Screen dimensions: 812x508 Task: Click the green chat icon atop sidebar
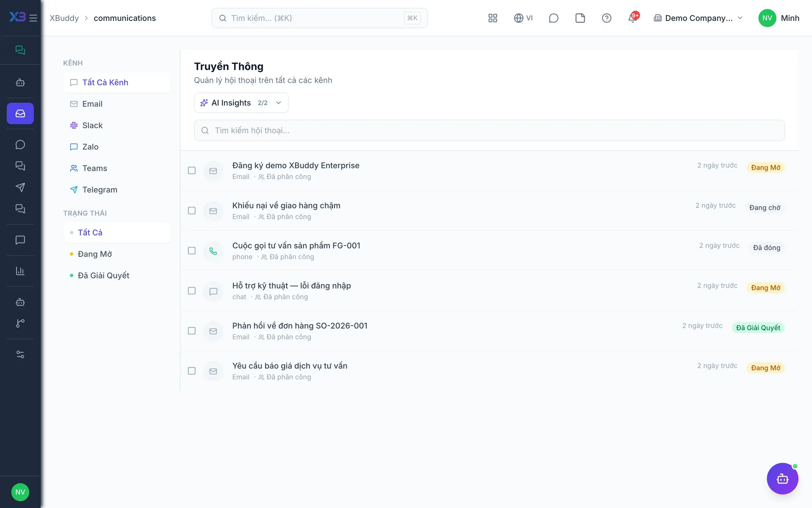[x=20, y=50]
